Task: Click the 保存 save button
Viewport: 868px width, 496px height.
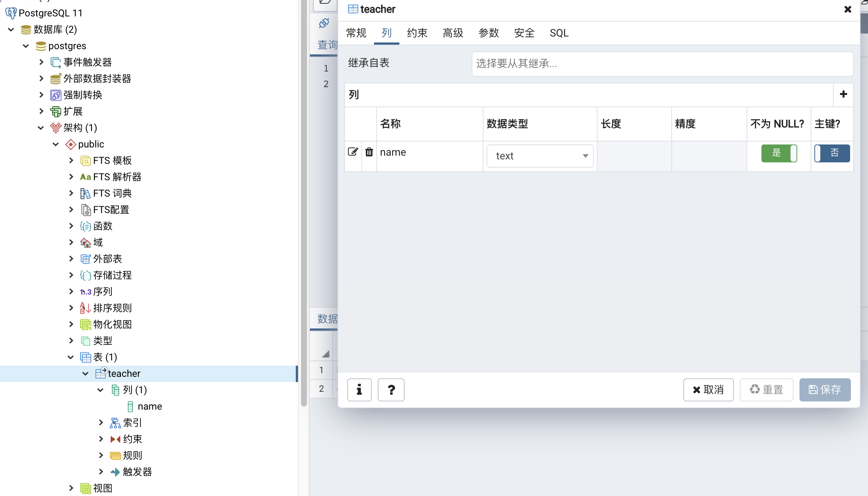Action: [x=824, y=390]
